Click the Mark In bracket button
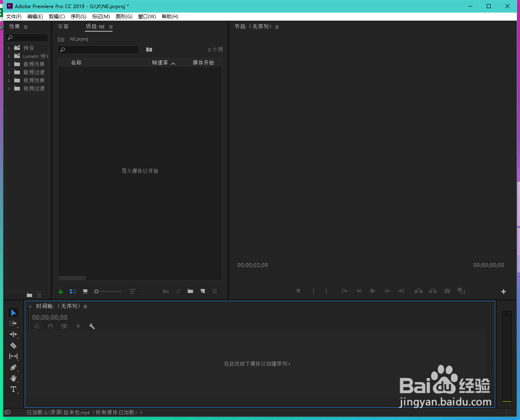This screenshot has height=420, width=520. pyautogui.click(x=313, y=291)
